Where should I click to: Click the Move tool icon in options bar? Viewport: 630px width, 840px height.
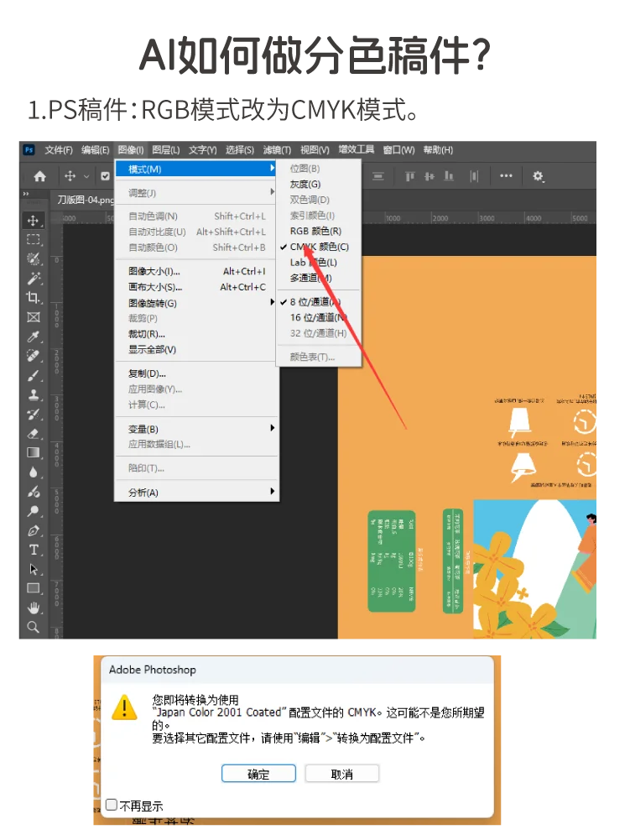click(70, 175)
